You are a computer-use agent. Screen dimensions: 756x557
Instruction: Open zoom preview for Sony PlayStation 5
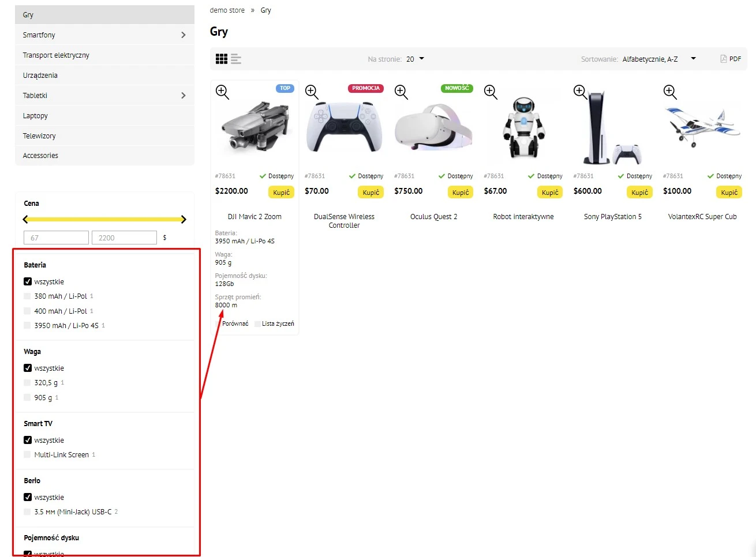[x=581, y=92]
